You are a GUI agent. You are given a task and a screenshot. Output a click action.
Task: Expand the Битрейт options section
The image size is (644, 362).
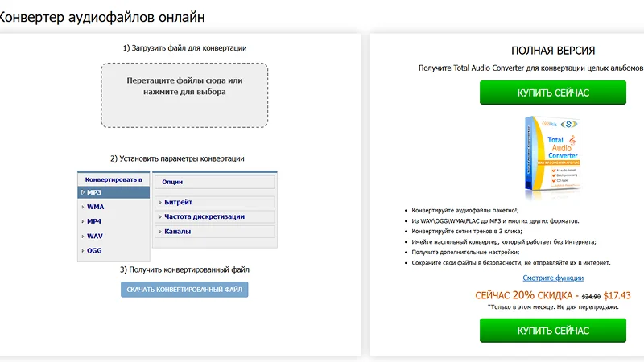[x=215, y=202]
